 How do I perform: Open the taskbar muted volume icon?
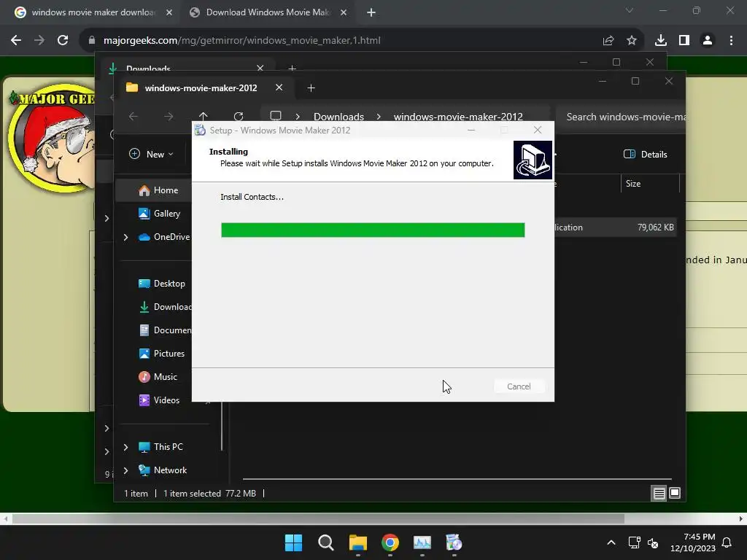(653, 542)
